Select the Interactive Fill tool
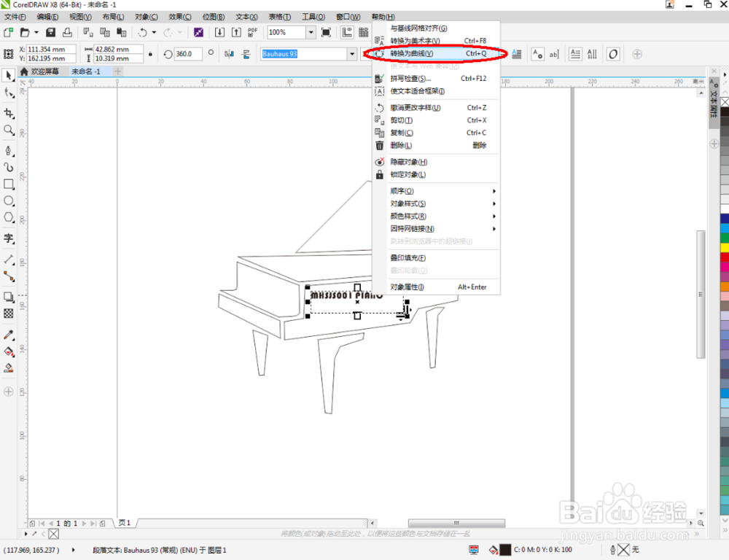729x560 pixels. pyautogui.click(x=8, y=351)
